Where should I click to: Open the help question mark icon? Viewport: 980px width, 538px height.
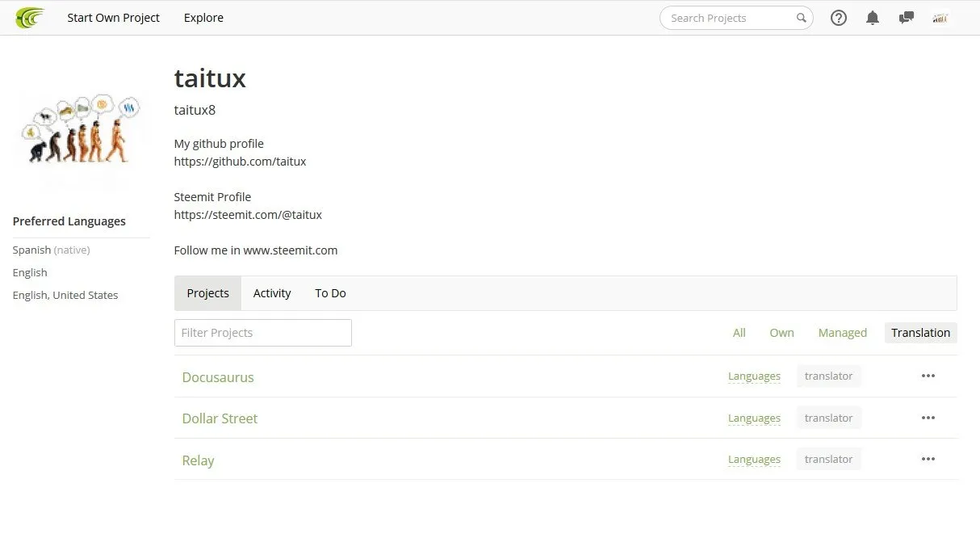(839, 18)
